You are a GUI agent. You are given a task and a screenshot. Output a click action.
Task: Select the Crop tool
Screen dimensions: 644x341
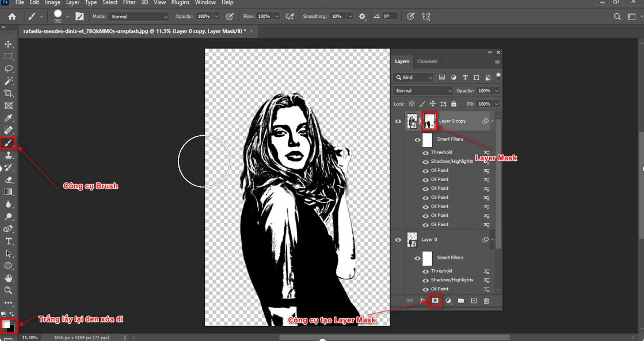pyautogui.click(x=8, y=93)
